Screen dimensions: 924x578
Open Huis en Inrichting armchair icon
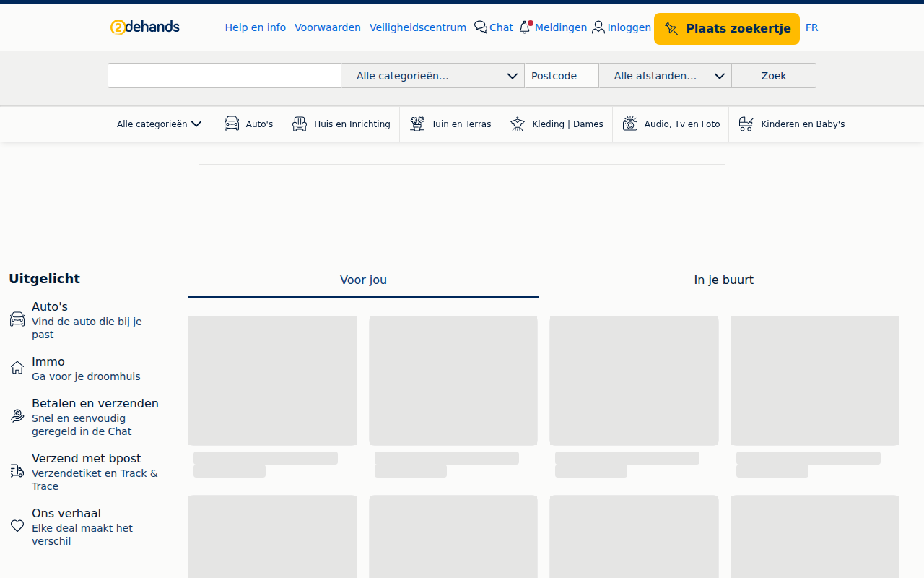pyautogui.click(x=300, y=124)
